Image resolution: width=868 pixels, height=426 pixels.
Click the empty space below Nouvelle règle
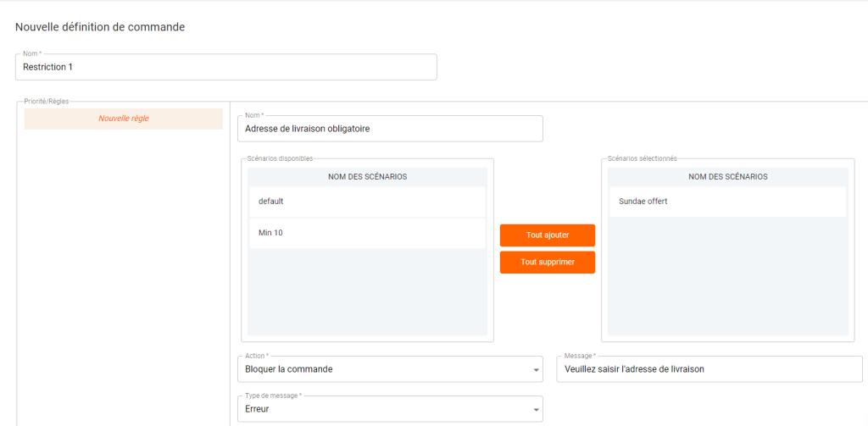(124, 277)
